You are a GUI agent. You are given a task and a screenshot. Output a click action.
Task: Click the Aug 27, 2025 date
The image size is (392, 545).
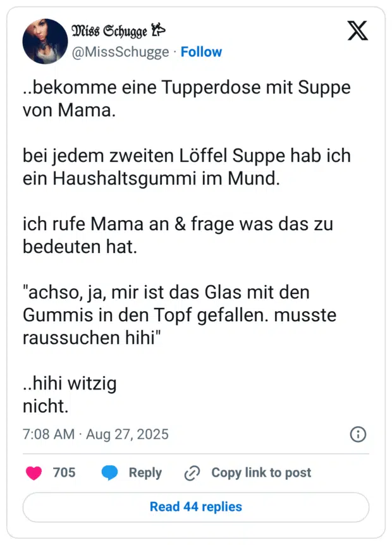127,434
